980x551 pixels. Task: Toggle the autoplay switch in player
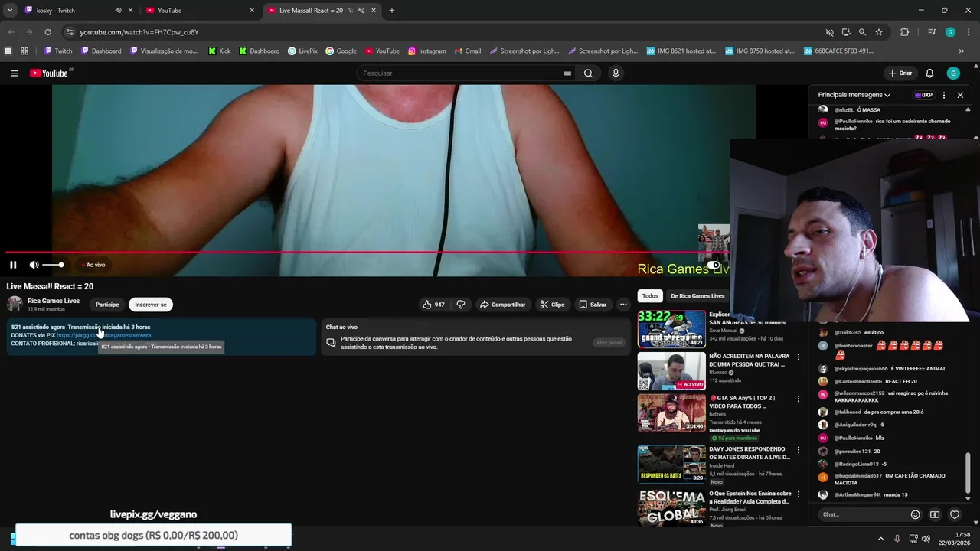coord(714,265)
